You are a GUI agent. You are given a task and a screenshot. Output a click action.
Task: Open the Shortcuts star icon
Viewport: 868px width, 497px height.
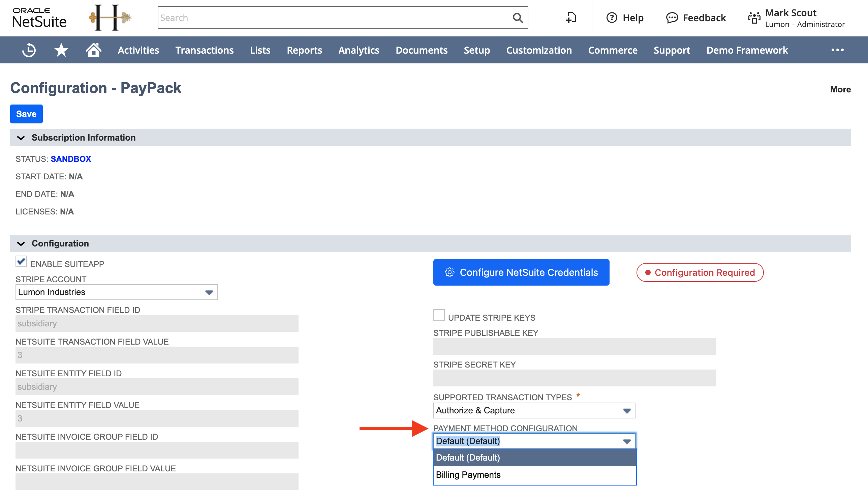(x=61, y=50)
